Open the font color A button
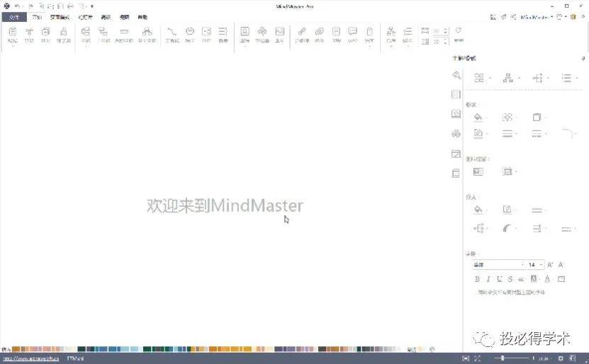Screen dimensions: 589x364 click(x=547, y=279)
